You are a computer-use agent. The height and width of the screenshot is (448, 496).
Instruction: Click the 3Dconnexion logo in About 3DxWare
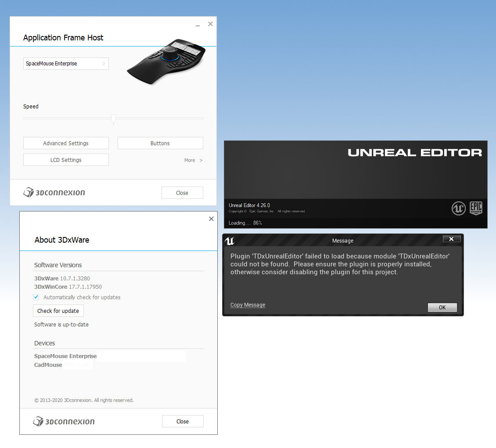pos(64,421)
